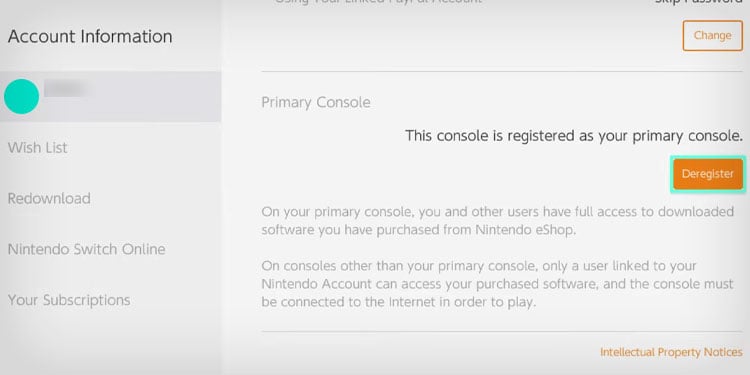Click the cut-off linked PayPal account text
750x375 pixels.
tap(378, 2)
